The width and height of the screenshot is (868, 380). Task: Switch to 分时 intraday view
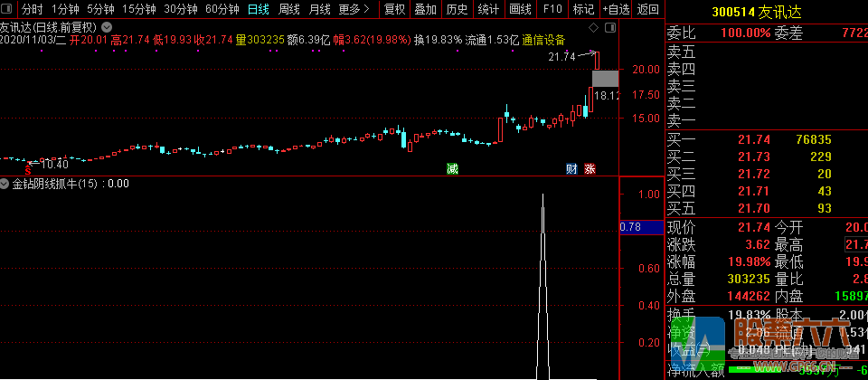pyautogui.click(x=33, y=9)
